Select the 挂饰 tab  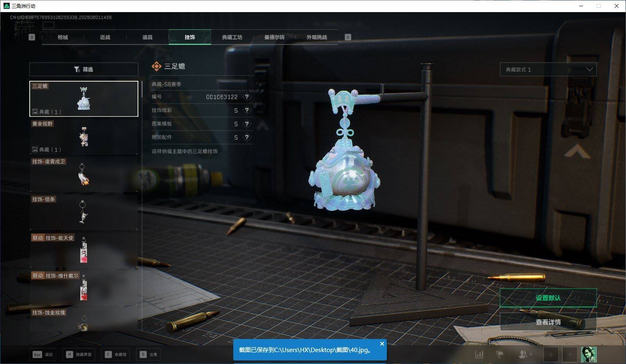pos(190,37)
